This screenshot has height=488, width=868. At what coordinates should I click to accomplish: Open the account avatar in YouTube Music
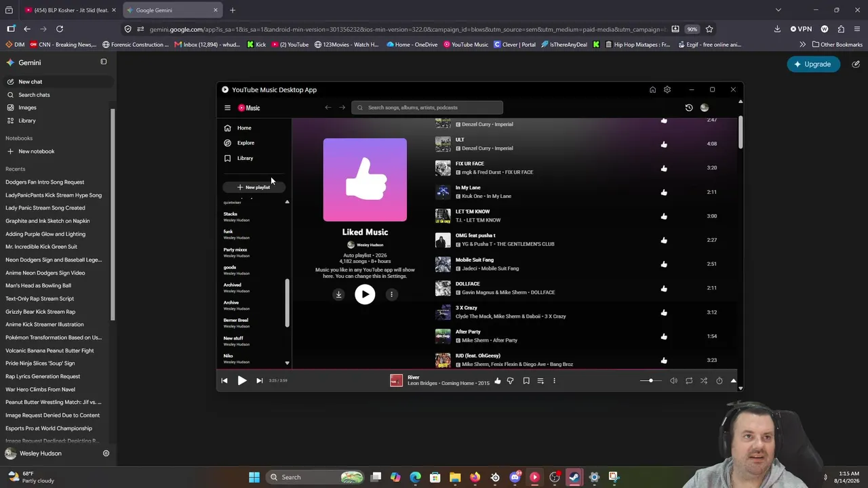pos(705,108)
